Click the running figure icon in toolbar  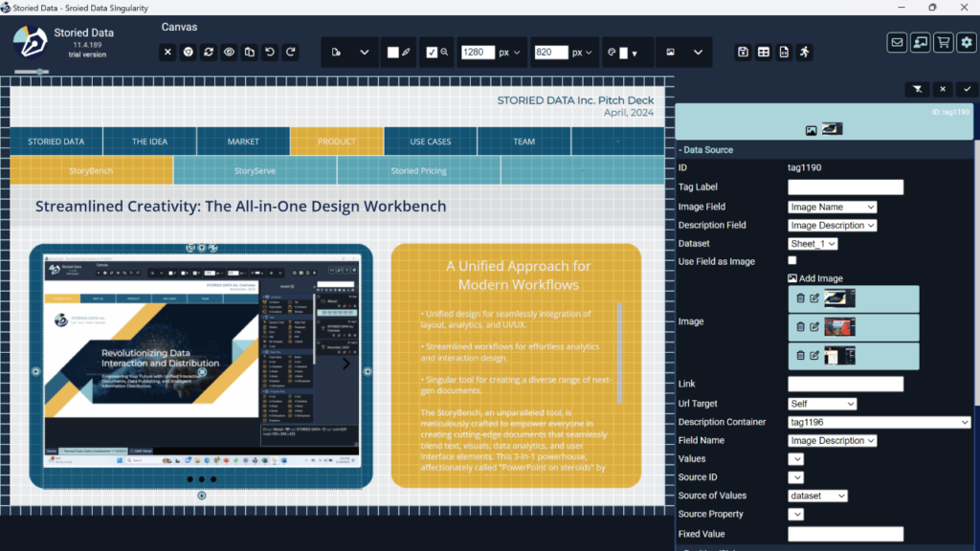click(x=804, y=53)
